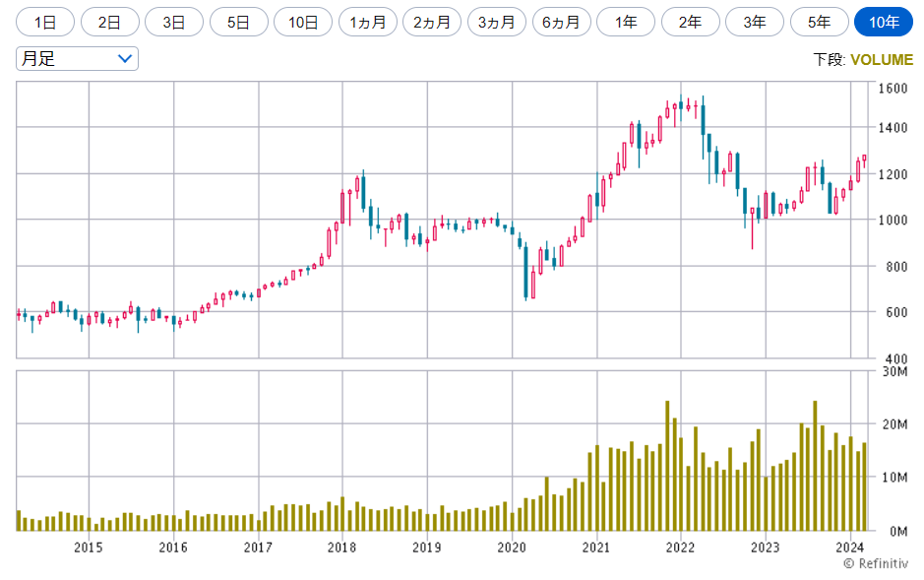Open the 月足 candle interval dropdown

tap(77, 59)
